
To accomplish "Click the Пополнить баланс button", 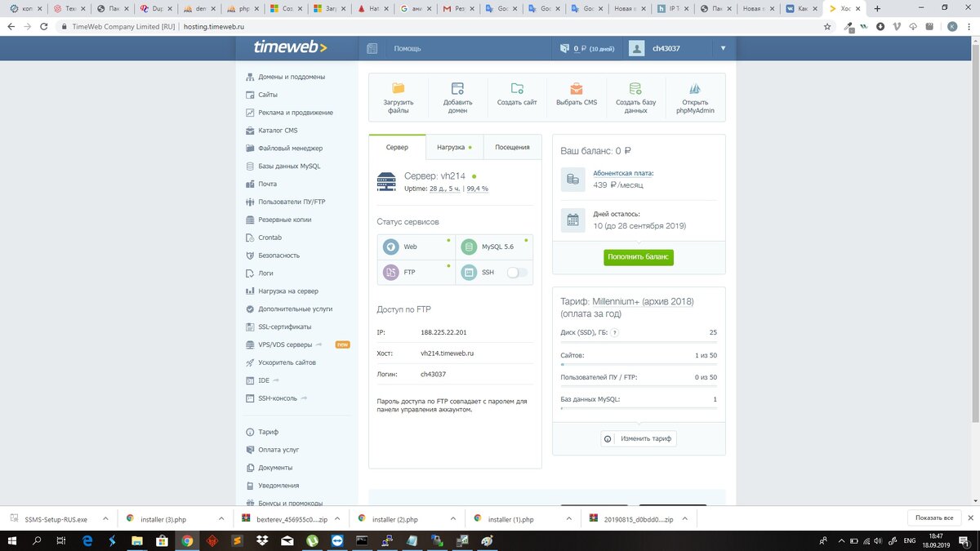I will click(639, 257).
